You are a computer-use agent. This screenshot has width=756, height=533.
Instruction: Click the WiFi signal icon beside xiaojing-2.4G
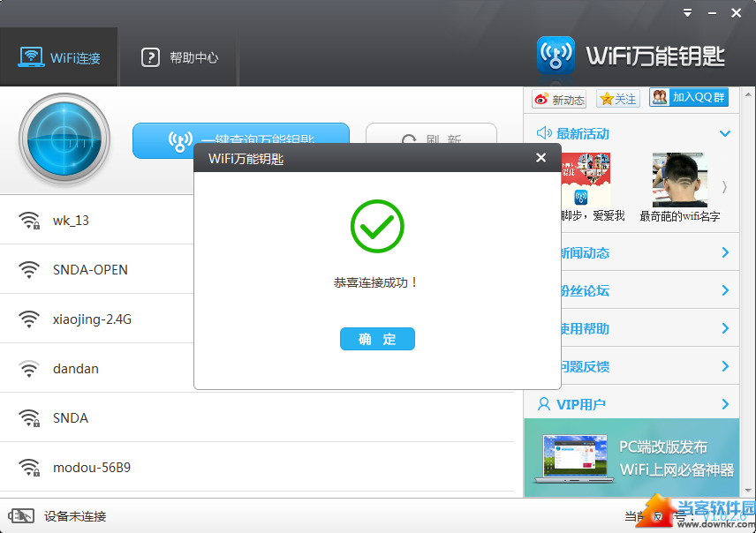[x=29, y=319]
